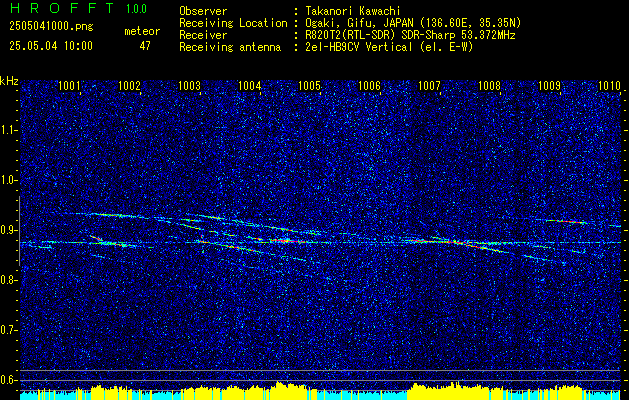Click the Ogaki, Gifu, JAPAN location text
The height and width of the screenshot is (400, 629).
pyautogui.click(x=412, y=23)
